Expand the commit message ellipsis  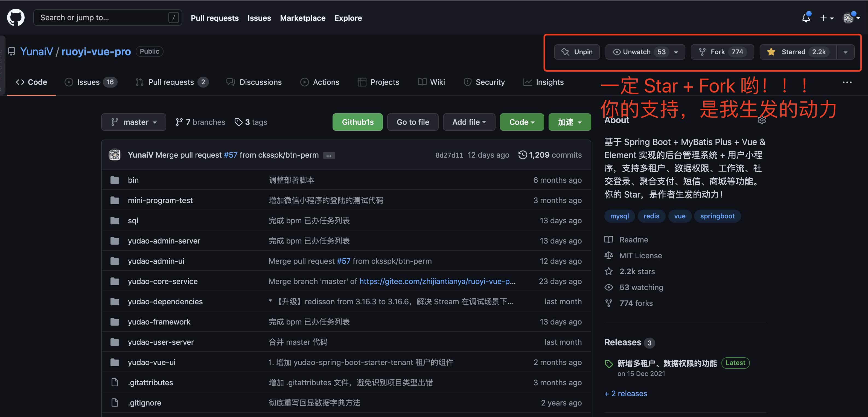[x=328, y=155]
